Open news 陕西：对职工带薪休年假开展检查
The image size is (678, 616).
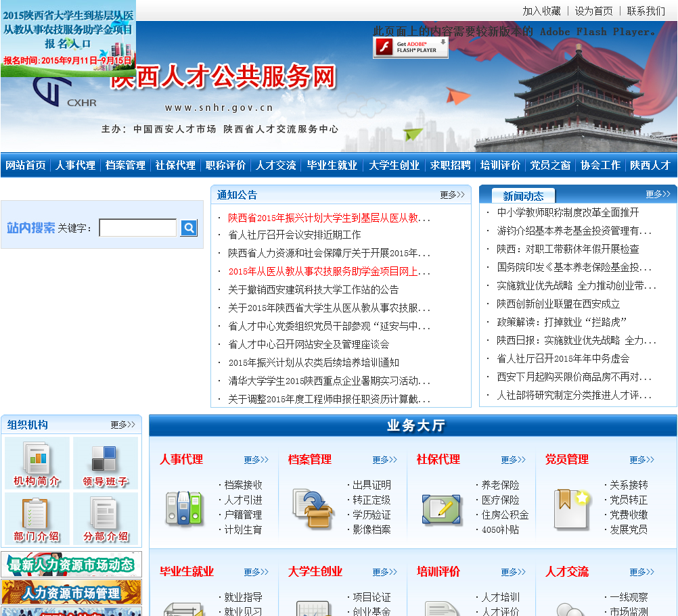tap(568, 250)
